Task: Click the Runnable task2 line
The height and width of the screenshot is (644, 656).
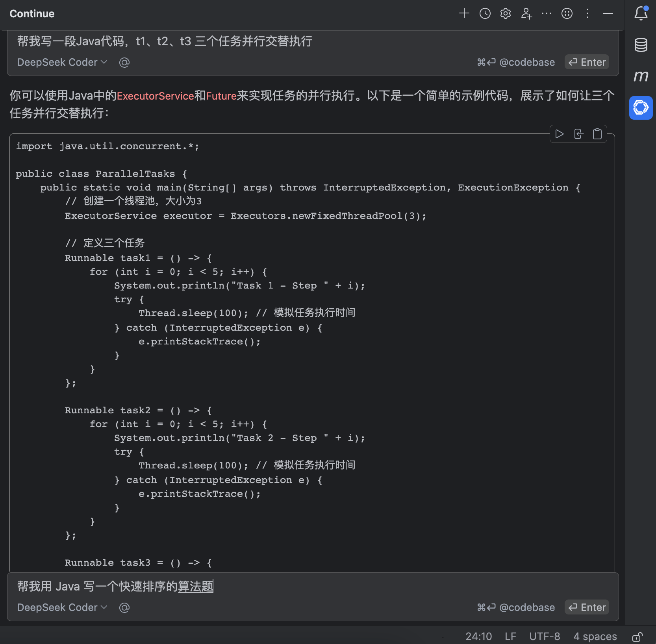Action: [138, 410]
